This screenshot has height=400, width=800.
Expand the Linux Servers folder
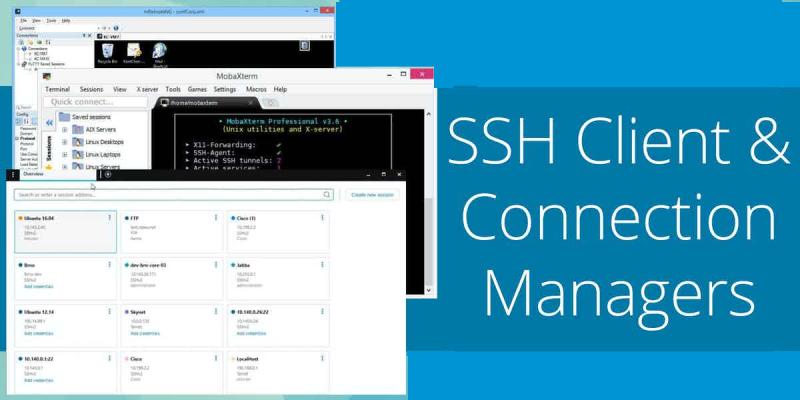[x=65, y=166]
